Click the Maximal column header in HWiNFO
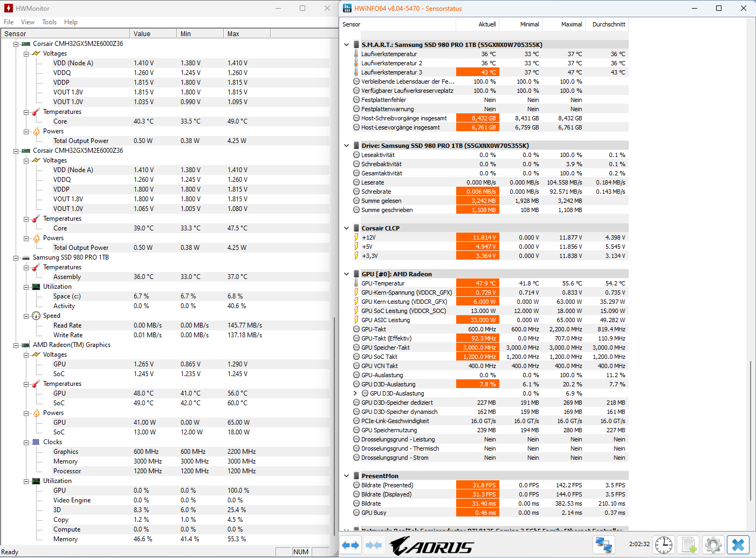 point(564,24)
